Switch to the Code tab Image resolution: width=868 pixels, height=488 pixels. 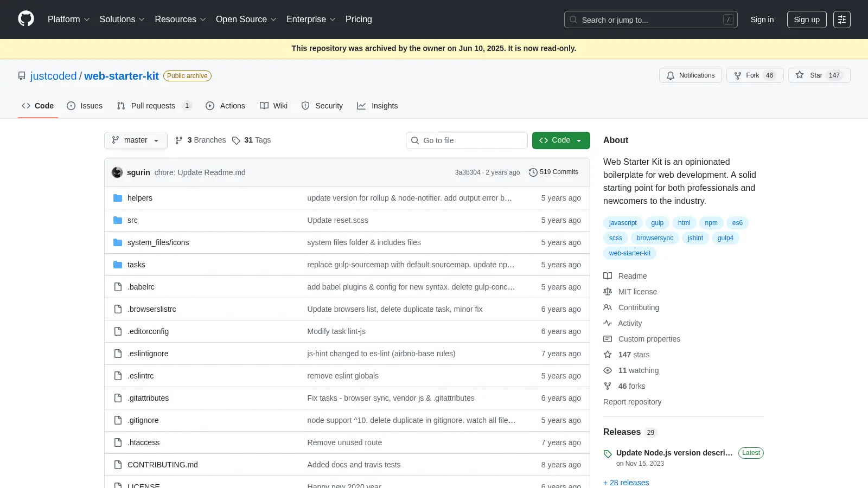[38, 106]
